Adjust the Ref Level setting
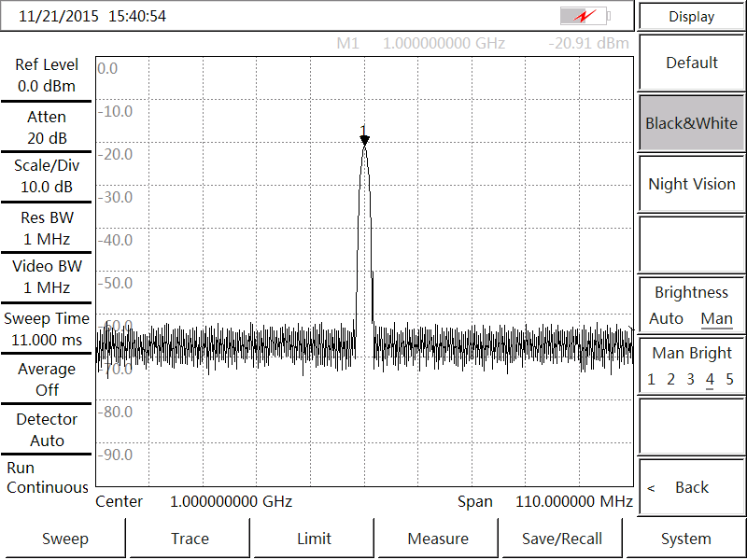The height and width of the screenshot is (560, 747). click(47, 76)
